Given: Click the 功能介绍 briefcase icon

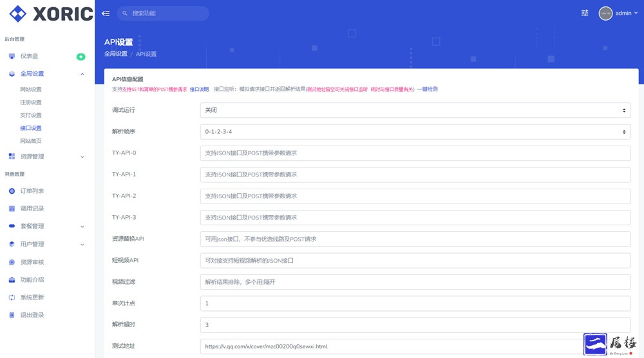Looking at the screenshot, I should [12, 279].
